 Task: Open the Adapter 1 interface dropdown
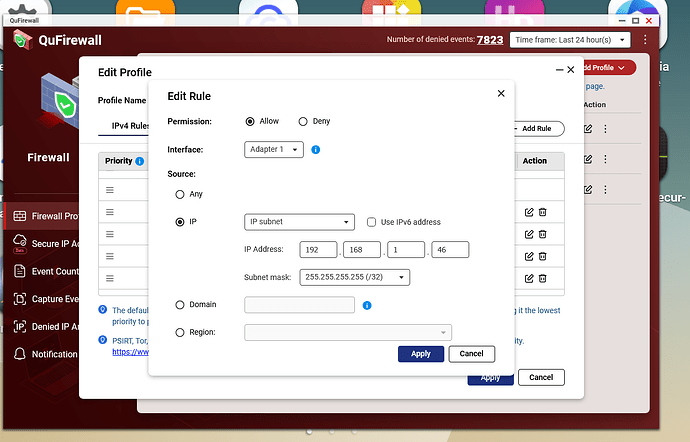tap(274, 150)
